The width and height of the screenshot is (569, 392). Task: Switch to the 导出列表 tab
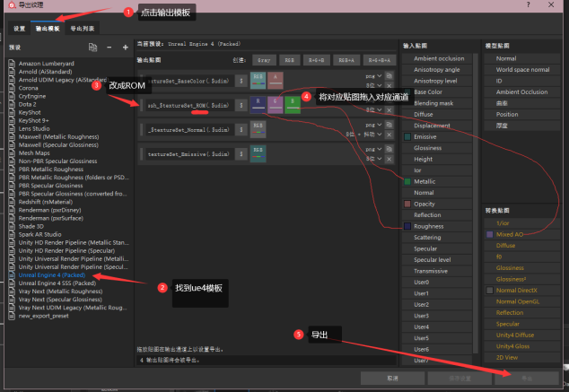tap(82, 29)
